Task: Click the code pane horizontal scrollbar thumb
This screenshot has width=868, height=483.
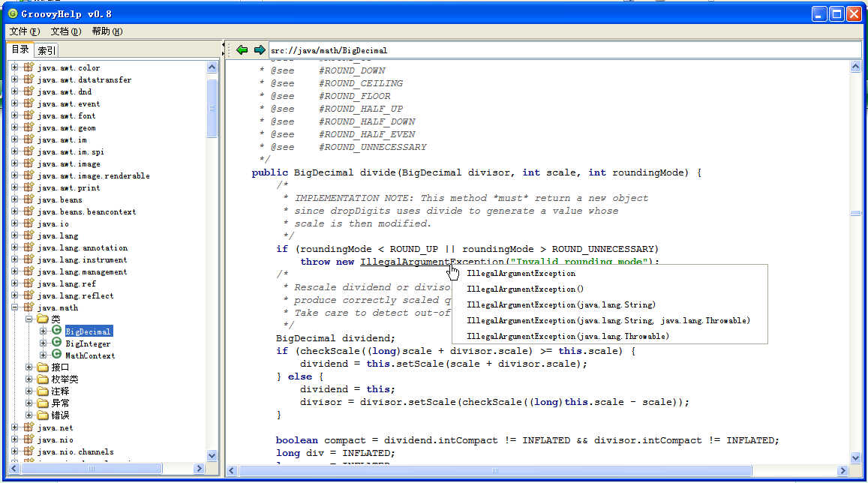Action: click(495, 470)
